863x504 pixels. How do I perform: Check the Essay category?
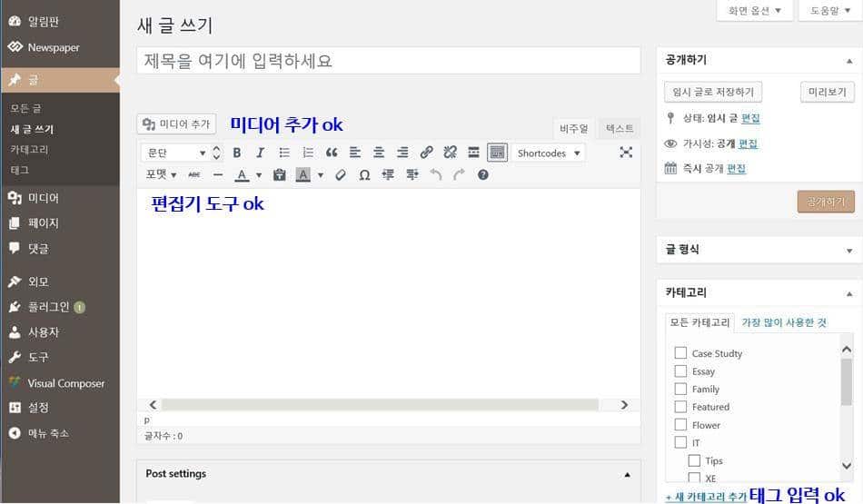tap(680, 371)
